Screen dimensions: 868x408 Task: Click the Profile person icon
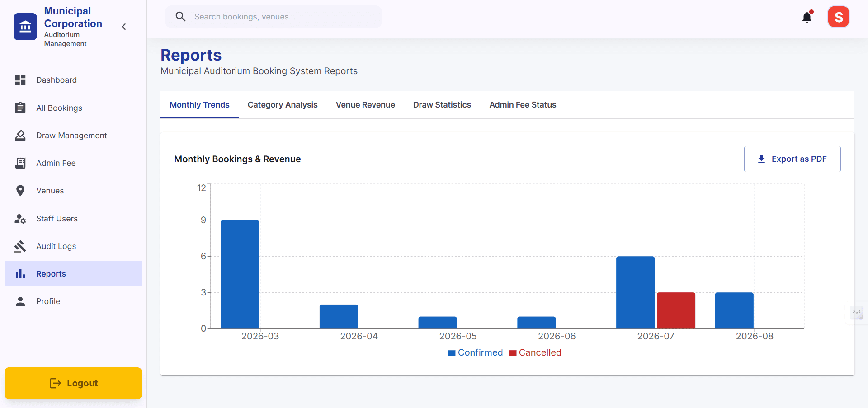click(20, 301)
